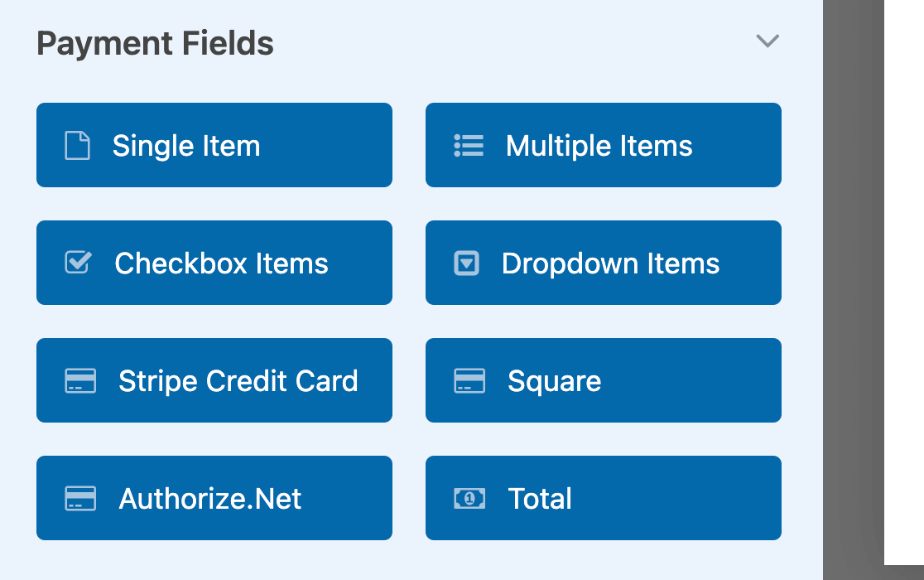Image resolution: width=924 pixels, height=580 pixels.
Task: Click the checkmark icon on Checkbox Items
Action: pyautogui.click(x=79, y=263)
